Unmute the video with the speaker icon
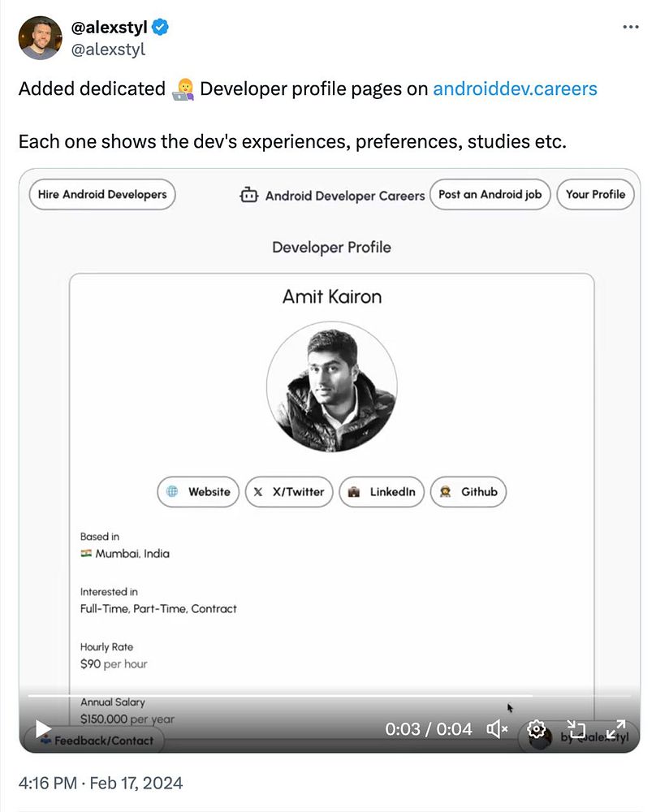656x812 pixels. 497,729
